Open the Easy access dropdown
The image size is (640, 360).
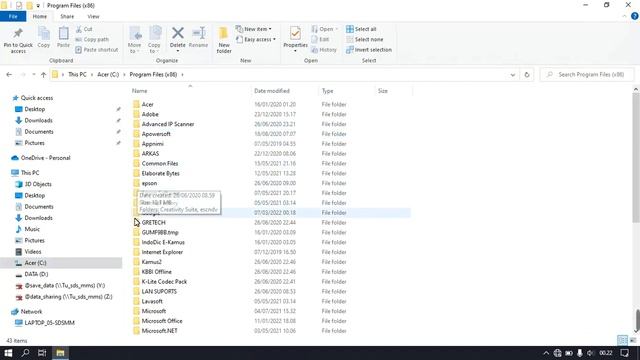[256, 40]
